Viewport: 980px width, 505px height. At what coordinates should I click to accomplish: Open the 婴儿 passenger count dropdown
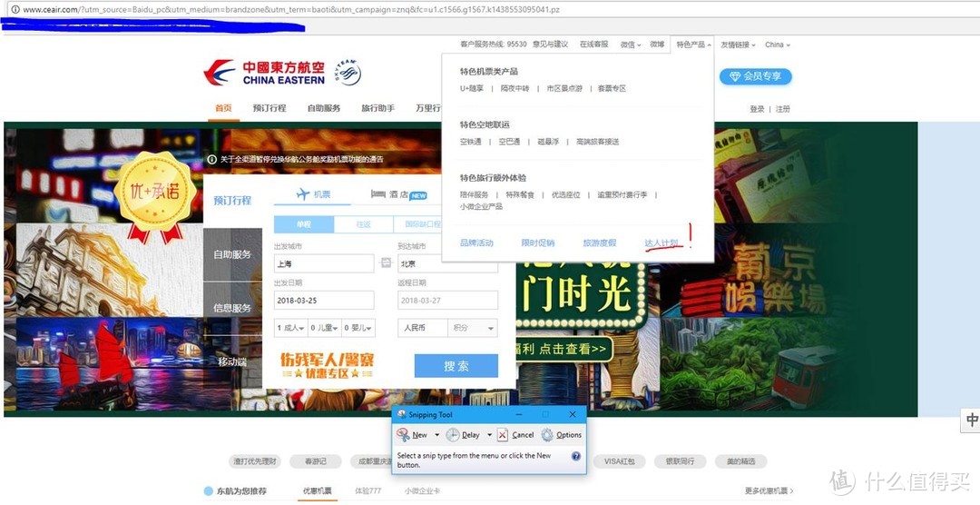[x=358, y=328]
